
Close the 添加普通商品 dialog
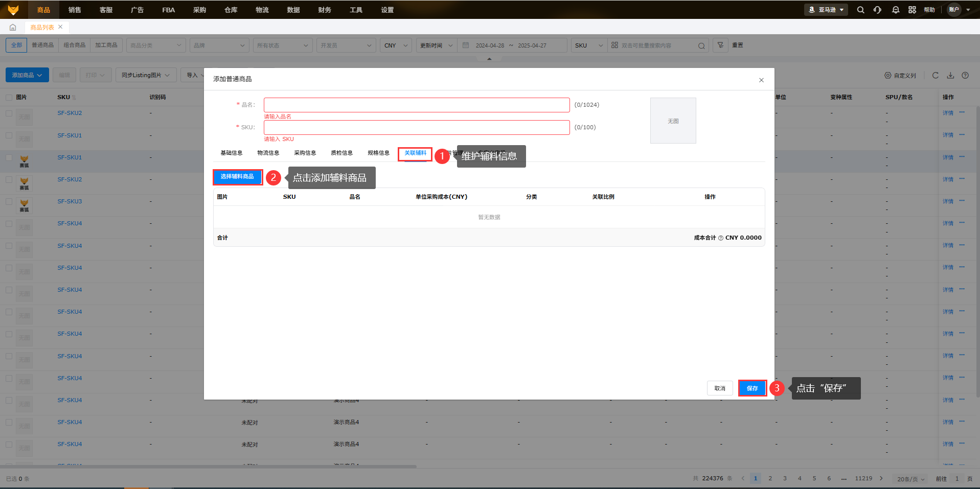(x=761, y=80)
